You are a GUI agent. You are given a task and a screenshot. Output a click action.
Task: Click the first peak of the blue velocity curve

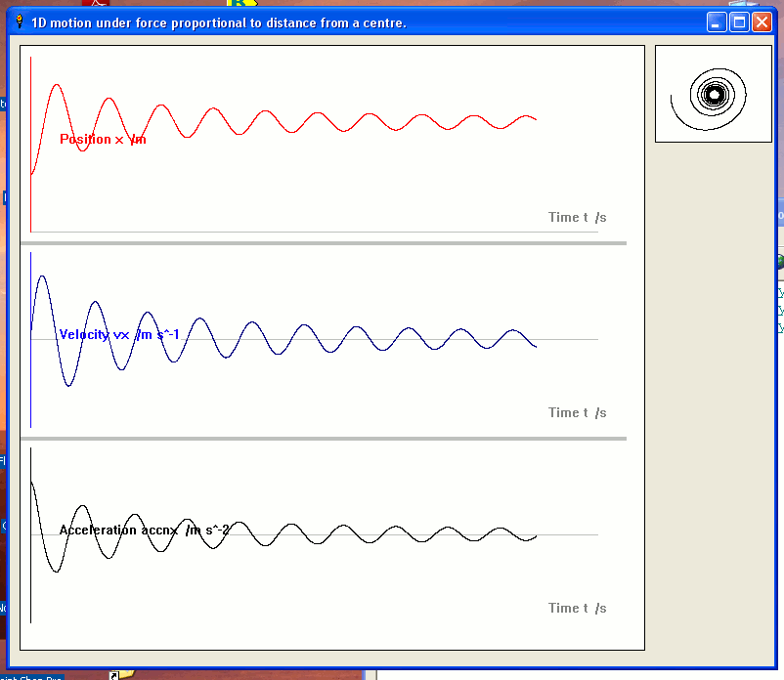point(41,276)
